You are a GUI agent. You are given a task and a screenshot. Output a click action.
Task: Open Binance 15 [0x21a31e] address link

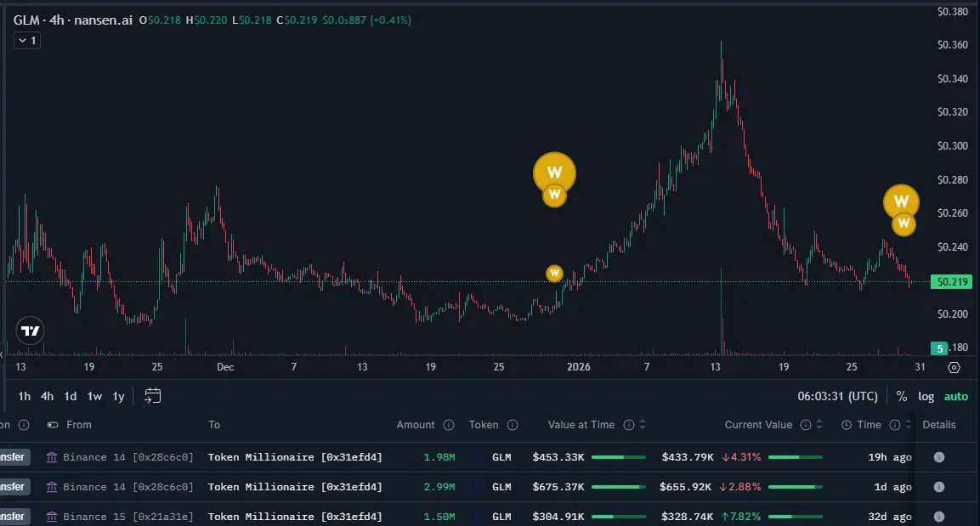pos(128,517)
